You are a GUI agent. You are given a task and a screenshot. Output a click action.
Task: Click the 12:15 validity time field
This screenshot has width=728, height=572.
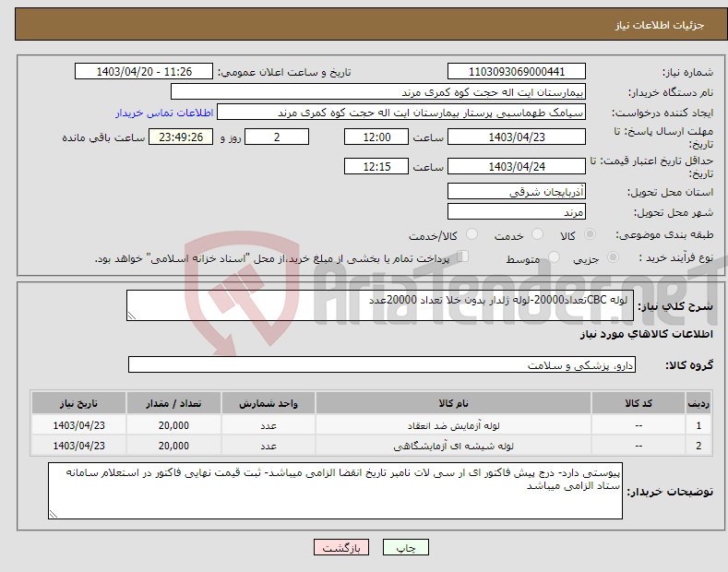tap(376, 166)
